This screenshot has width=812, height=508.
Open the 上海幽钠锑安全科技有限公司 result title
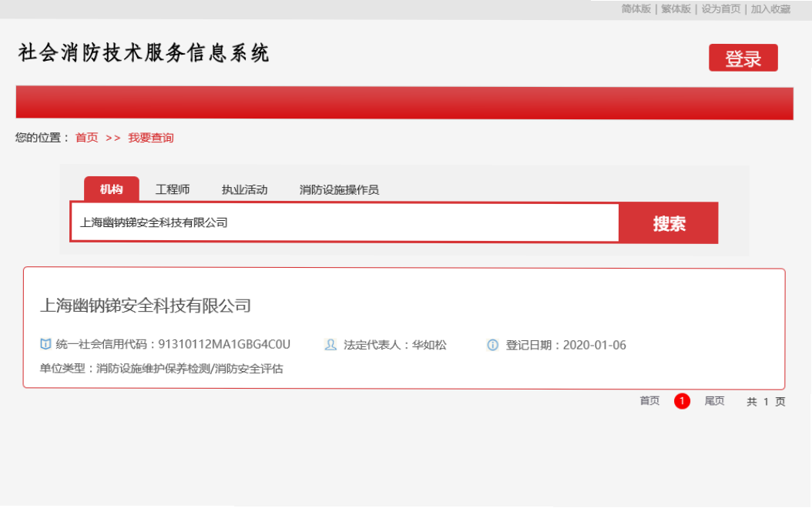tap(146, 306)
